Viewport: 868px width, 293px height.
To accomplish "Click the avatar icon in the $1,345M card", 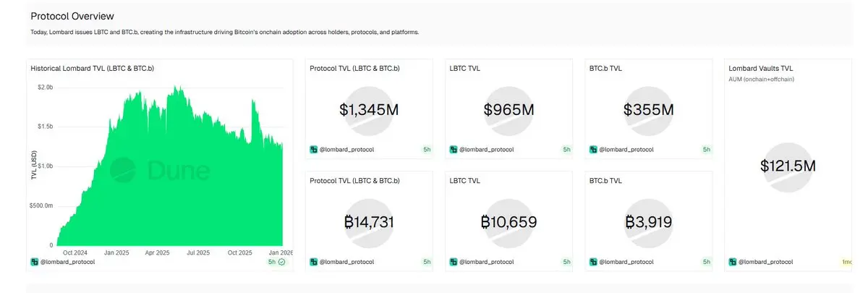I will coord(313,150).
